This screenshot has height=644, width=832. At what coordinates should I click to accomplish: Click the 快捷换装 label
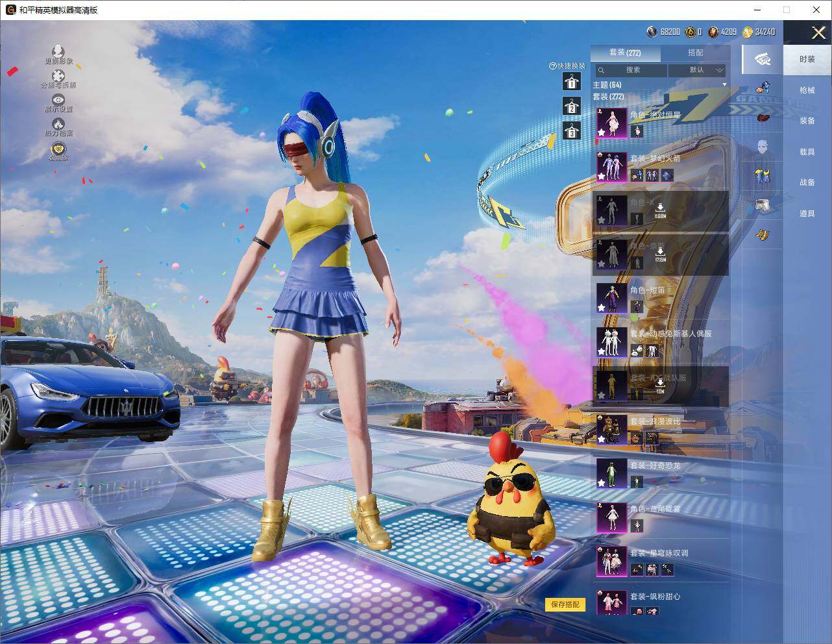point(571,66)
